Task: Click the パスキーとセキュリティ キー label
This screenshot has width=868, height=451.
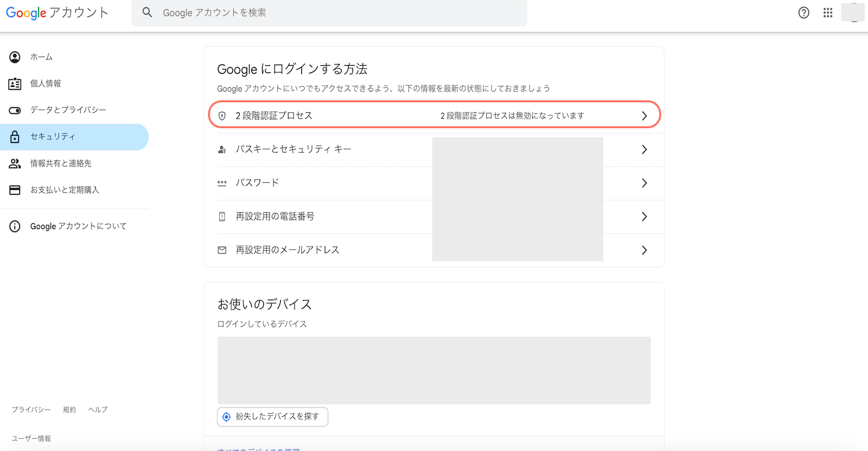Action: pos(293,150)
